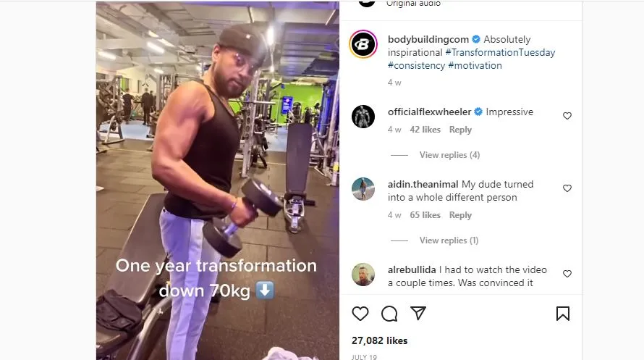644x360 pixels.
Task: Open alrebullida profile picture
Action: click(363, 275)
